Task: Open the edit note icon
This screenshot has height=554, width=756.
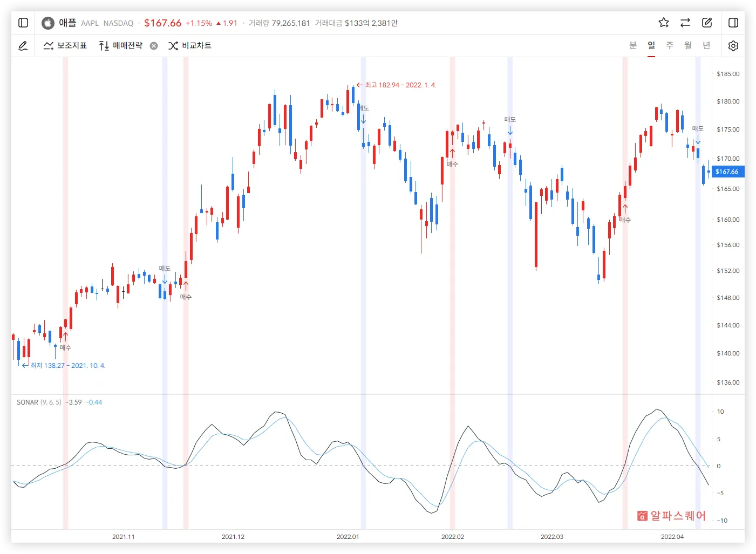Action: [x=707, y=23]
